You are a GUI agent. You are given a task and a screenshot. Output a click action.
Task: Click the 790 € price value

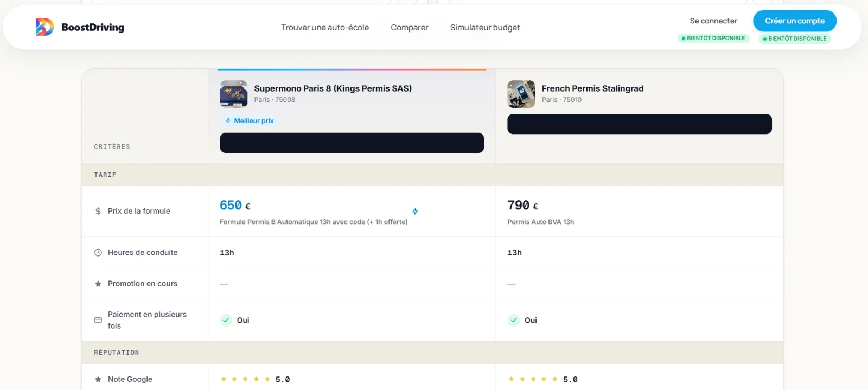pos(522,205)
